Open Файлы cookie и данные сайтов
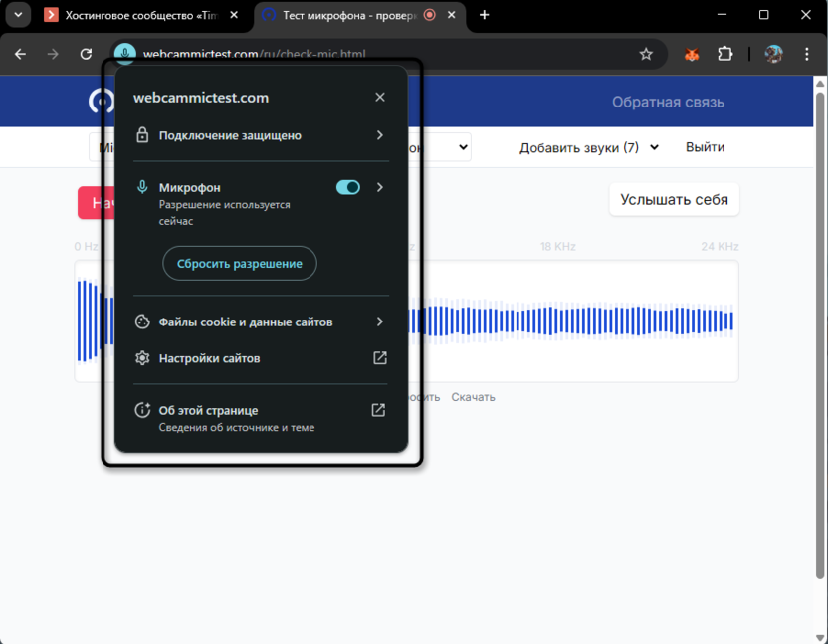 pos(261,322)
